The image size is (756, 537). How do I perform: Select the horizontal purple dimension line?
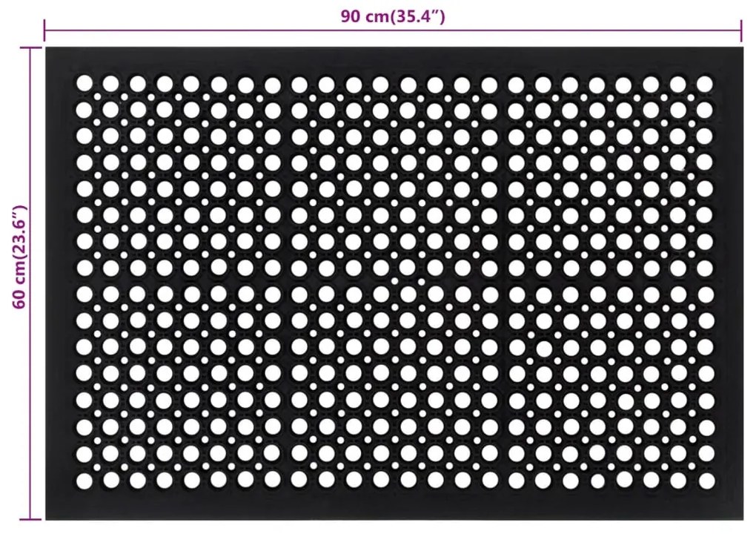222,30
